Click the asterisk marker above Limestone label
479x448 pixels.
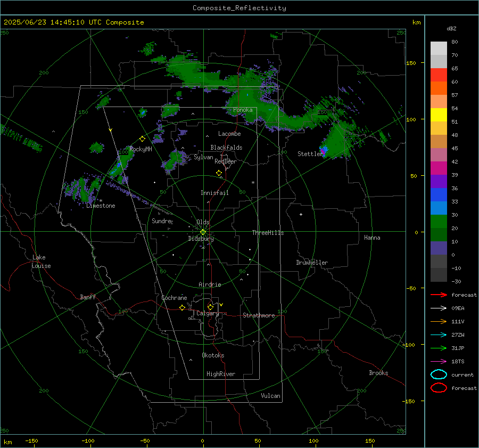(101, 201)
